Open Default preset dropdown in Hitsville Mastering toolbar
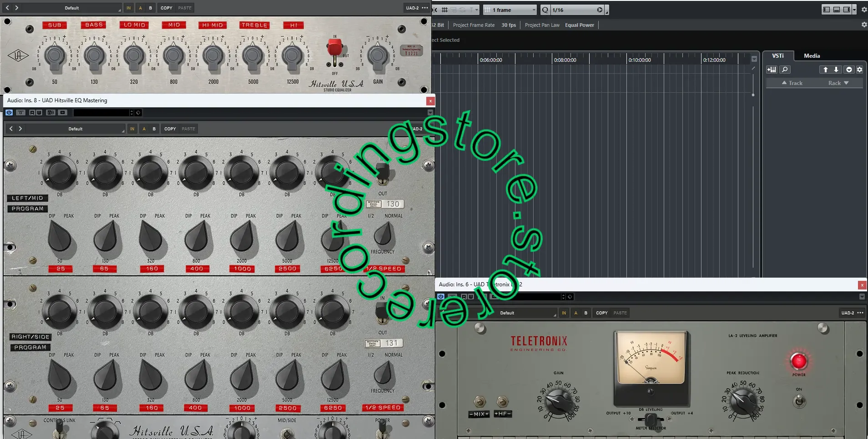 (x=76, y=129)
